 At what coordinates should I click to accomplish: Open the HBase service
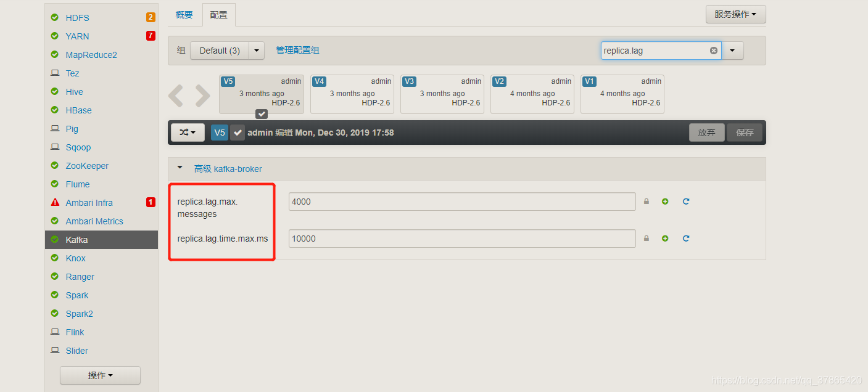point(79,110)
